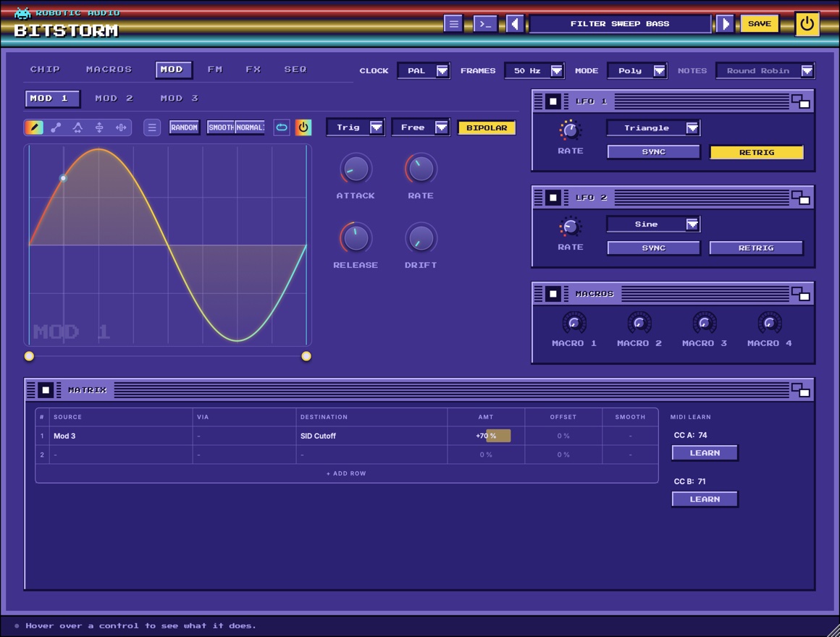Open the console prompt icon
This screenshot has width=840, height=637.
(x=485, y=24)
